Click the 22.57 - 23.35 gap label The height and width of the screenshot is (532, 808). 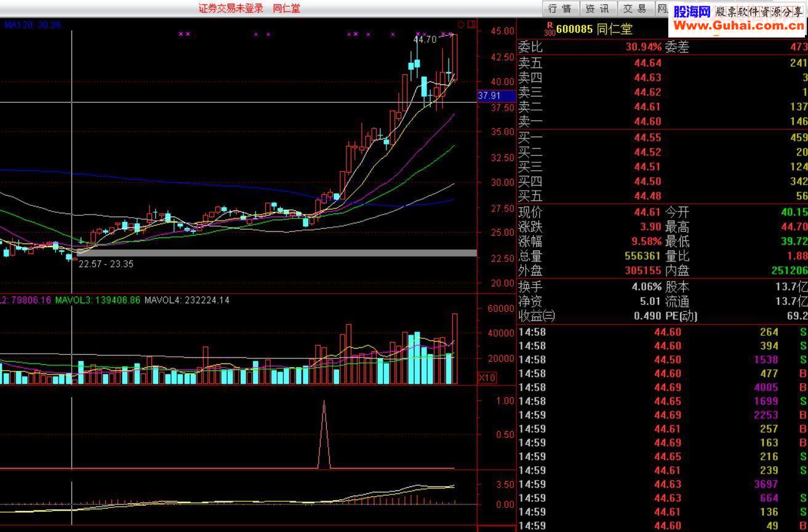[106, 264]
